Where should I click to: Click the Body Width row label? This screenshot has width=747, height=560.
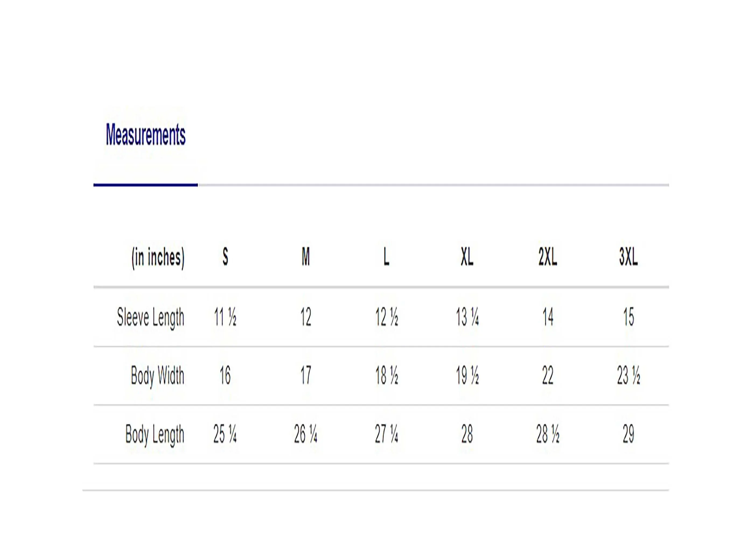[158, 375]
